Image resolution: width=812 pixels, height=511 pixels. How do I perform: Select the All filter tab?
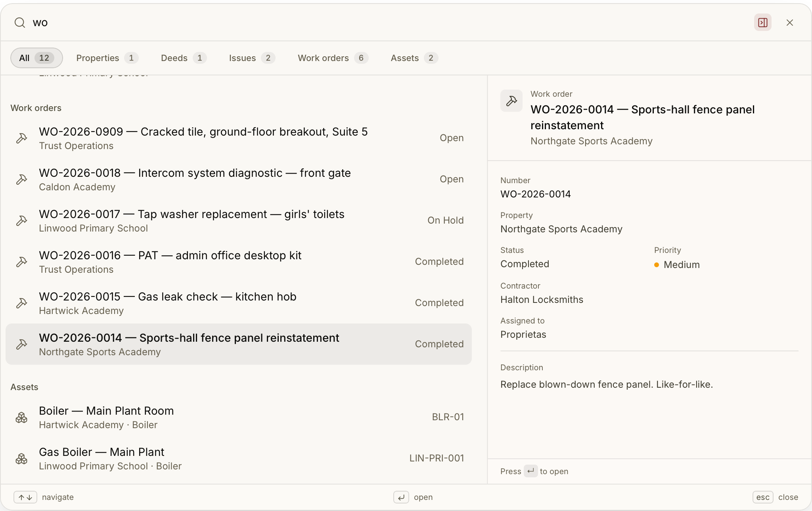36,58
